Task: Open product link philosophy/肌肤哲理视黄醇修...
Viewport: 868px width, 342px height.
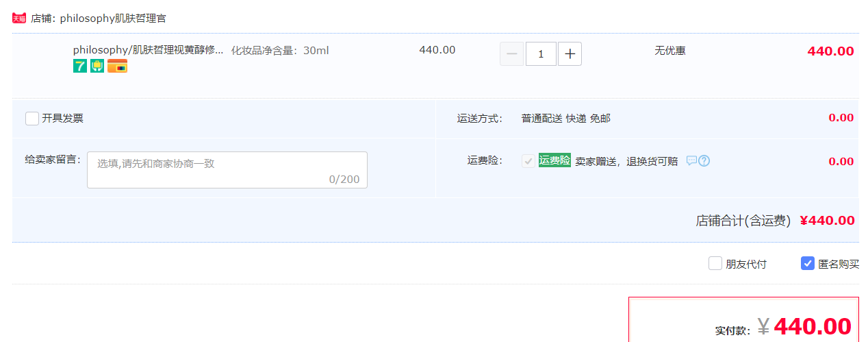Action: point(148,50)
